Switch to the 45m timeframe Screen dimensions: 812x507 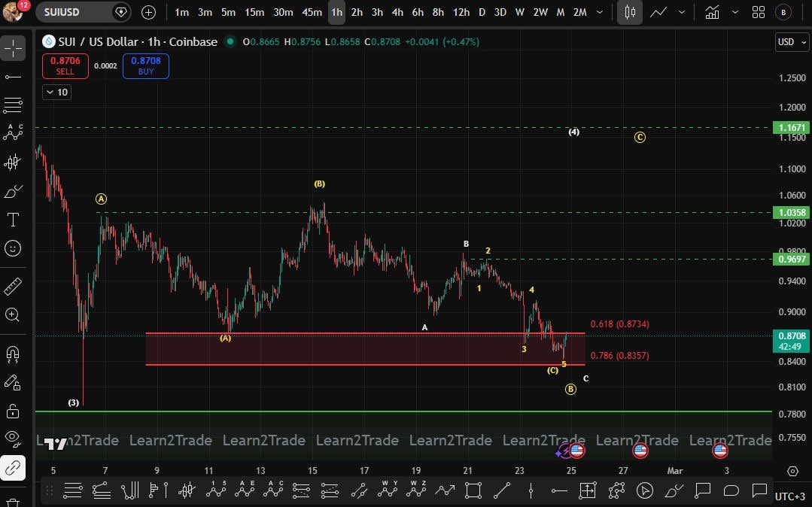[x=312, y=13]
